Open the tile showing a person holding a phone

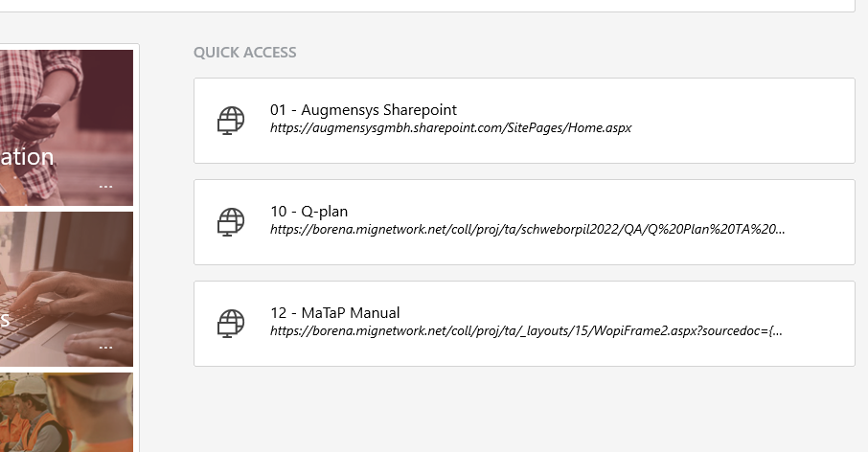67,105
